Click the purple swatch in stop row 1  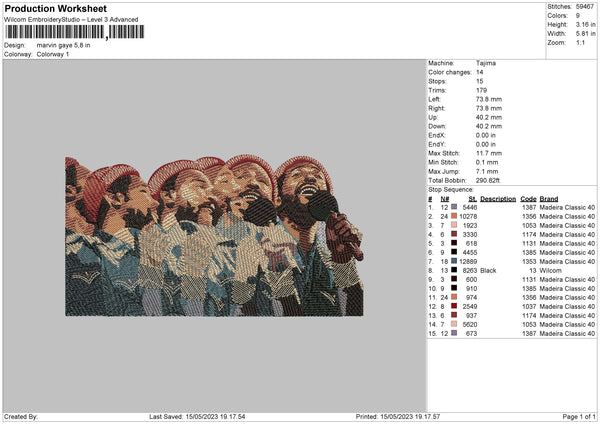coord(454,207)
